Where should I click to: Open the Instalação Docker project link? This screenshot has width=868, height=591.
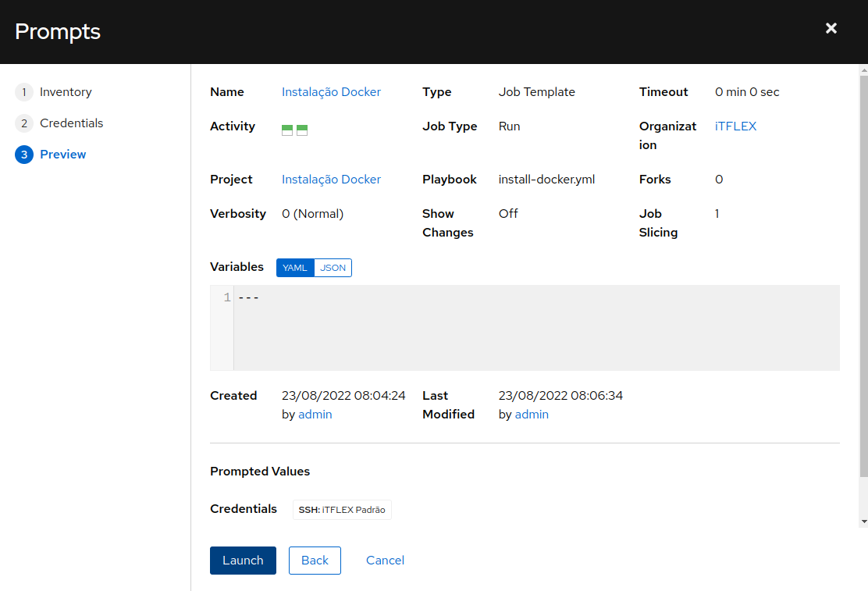pyautogui.click(x=331, y=180)
